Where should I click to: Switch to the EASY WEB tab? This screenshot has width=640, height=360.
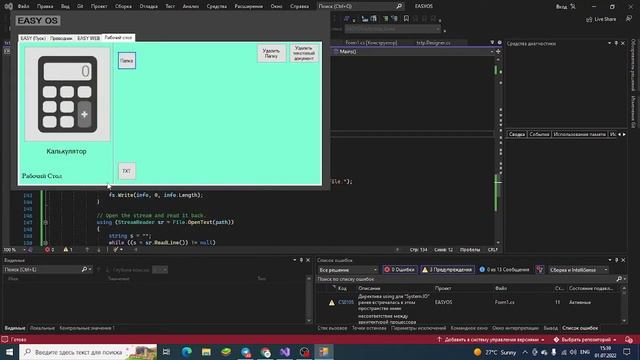[x=88, y=38]
